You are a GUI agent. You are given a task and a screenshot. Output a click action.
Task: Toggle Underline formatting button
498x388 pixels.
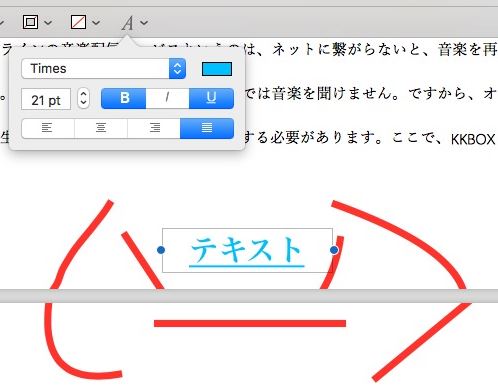point(211,98)
